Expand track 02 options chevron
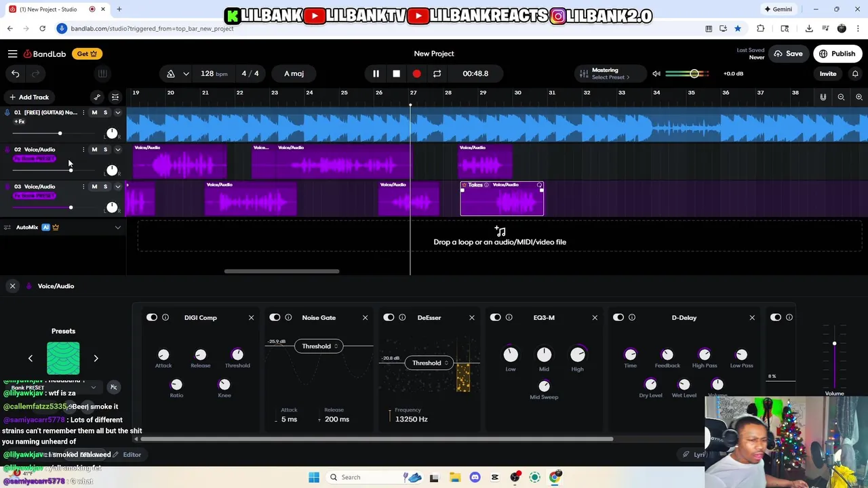The width and height of the screenshot is (868, 488). (117, 149)
